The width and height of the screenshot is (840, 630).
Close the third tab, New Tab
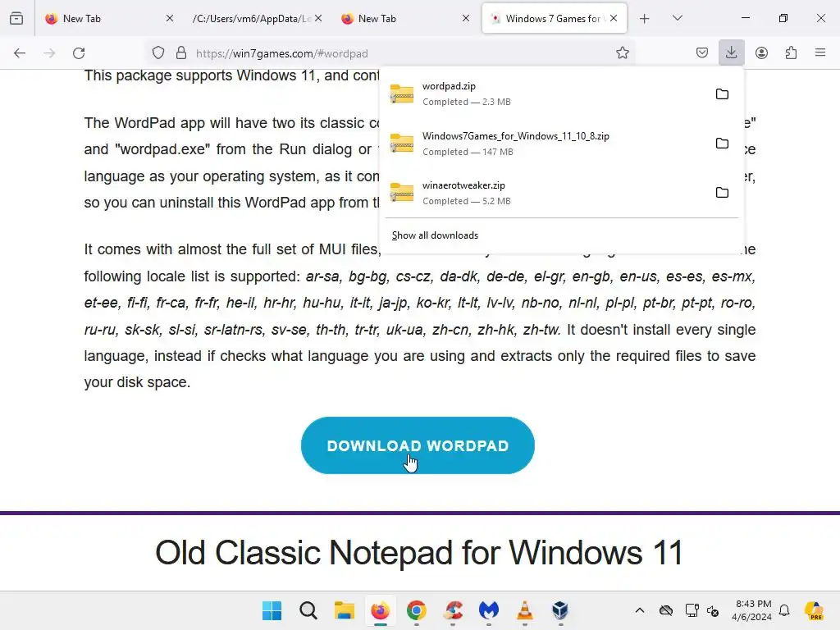pos(466,18)
